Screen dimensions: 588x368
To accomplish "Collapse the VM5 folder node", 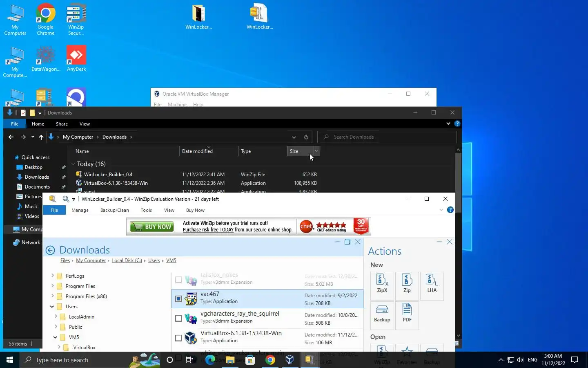I will click(x=55, y=337).
